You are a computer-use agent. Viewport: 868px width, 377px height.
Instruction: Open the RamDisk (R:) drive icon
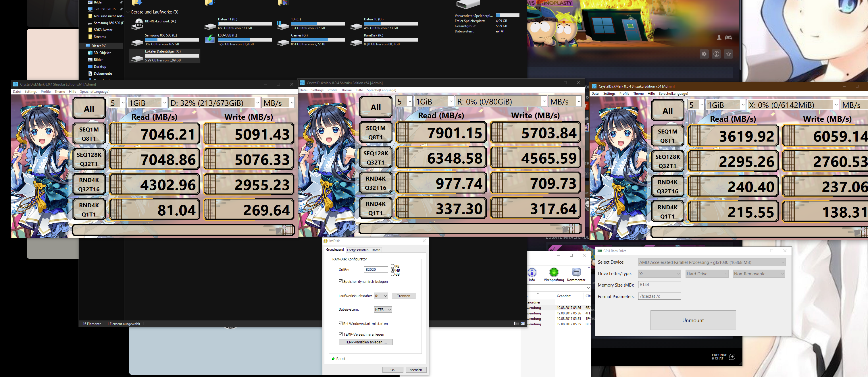(x=355, y=42)
